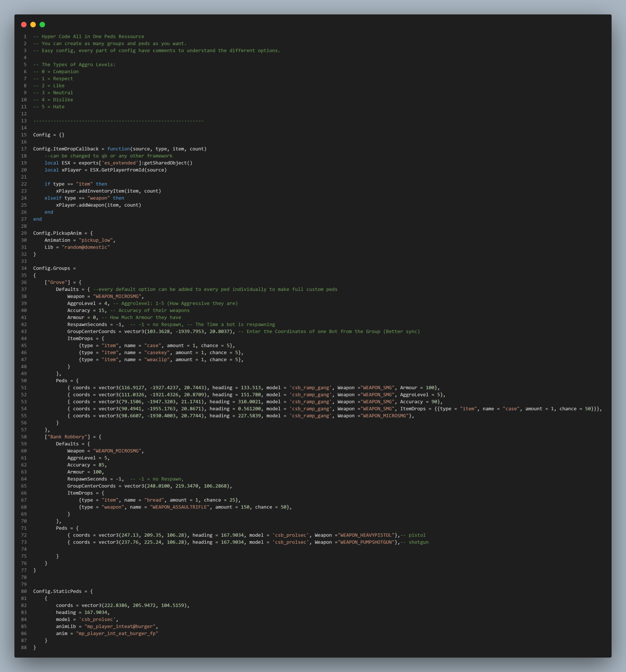Image resolution: width=626 pixels, height=672 pixels.
Task: Click the "random@domestic" Lib value
Action: (x=86, y=247)
